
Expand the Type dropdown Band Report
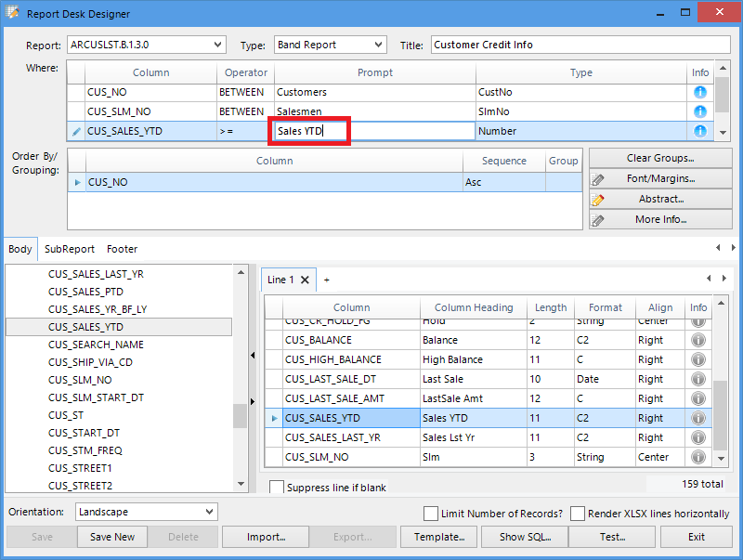point(330,45)
